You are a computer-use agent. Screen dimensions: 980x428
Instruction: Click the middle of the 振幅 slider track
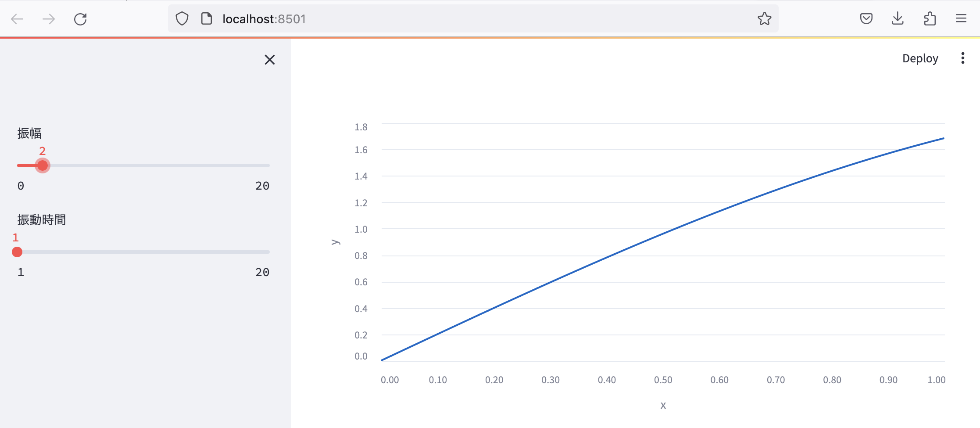pyautogui.click(x=143, y=165)
